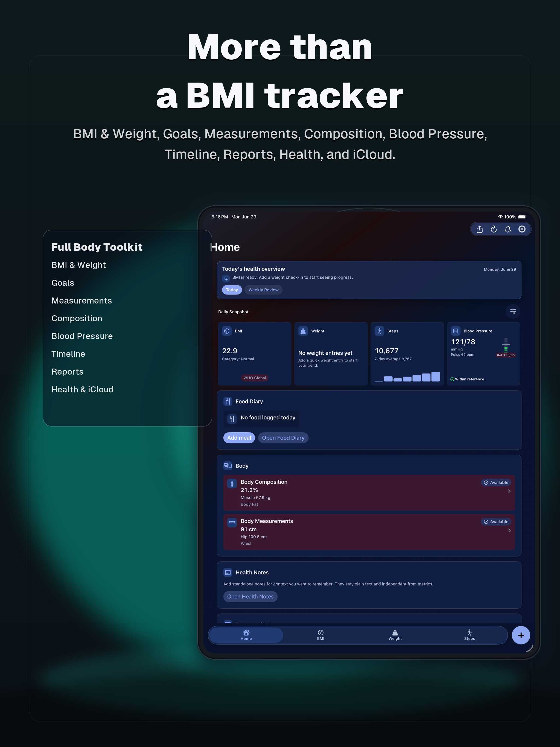Tap Measurements in the Full Body Toolkit list
Viewport: 560px width, 747px height.
(x=82, y=300)
